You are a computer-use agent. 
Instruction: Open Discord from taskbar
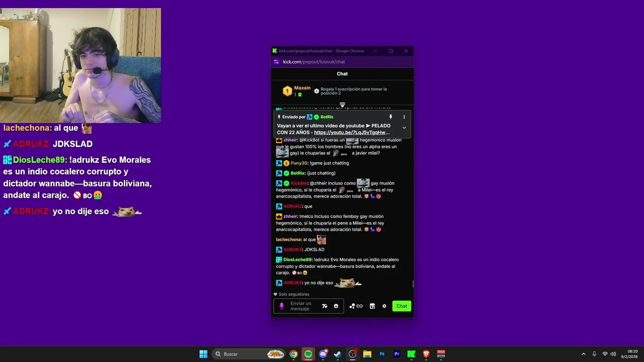323,354
